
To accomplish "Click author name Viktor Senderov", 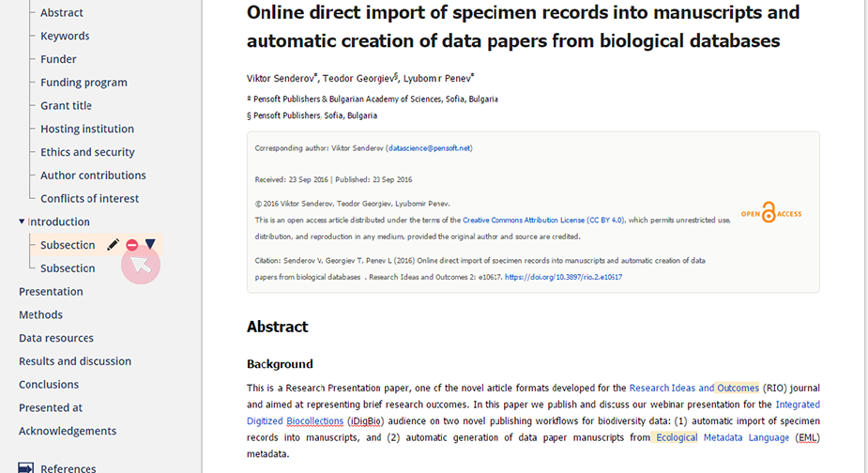I will (x=281, y=79).
